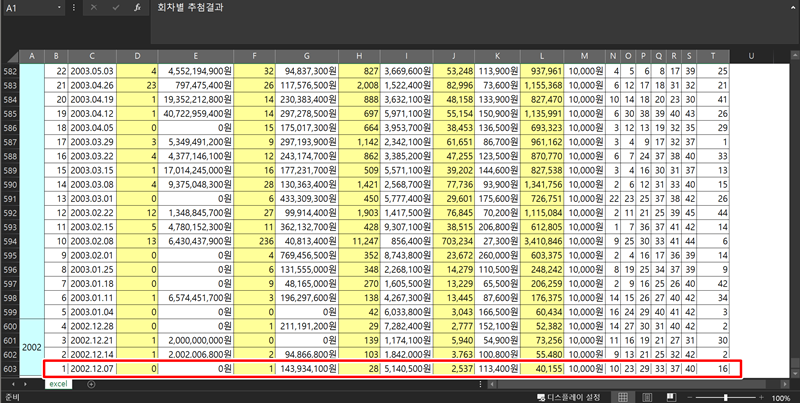This screenshot has height=403, width=800.
Task: Select column L header
Action: 542,56
